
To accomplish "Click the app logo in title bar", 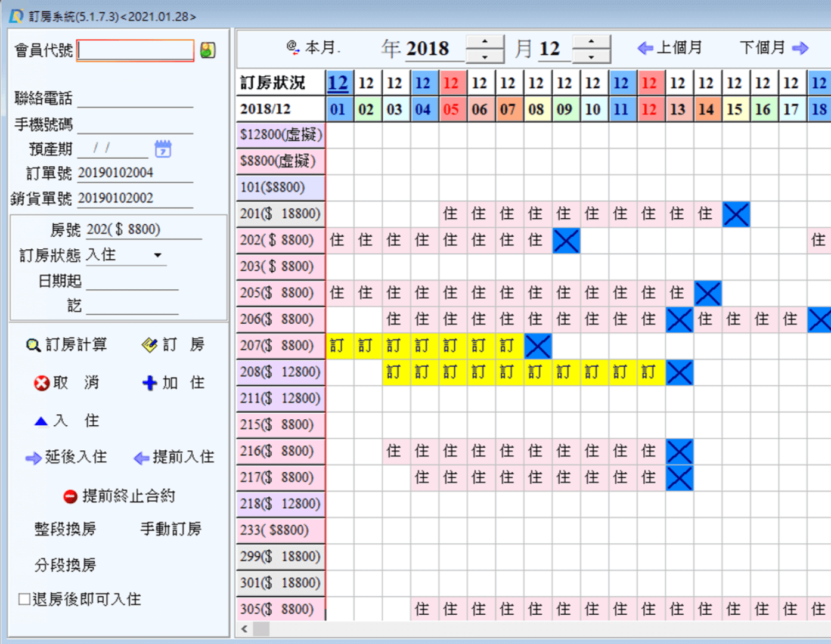I will click(x=16, y=16).
